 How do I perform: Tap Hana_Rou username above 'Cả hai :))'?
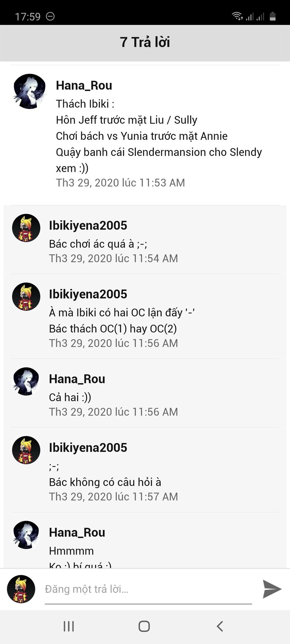(77, 379)
